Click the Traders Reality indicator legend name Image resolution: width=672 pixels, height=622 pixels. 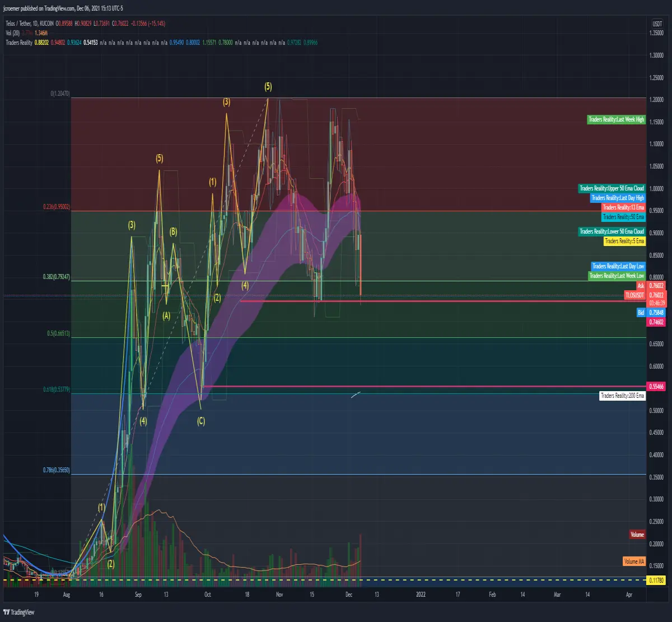(x=19, y=43)
